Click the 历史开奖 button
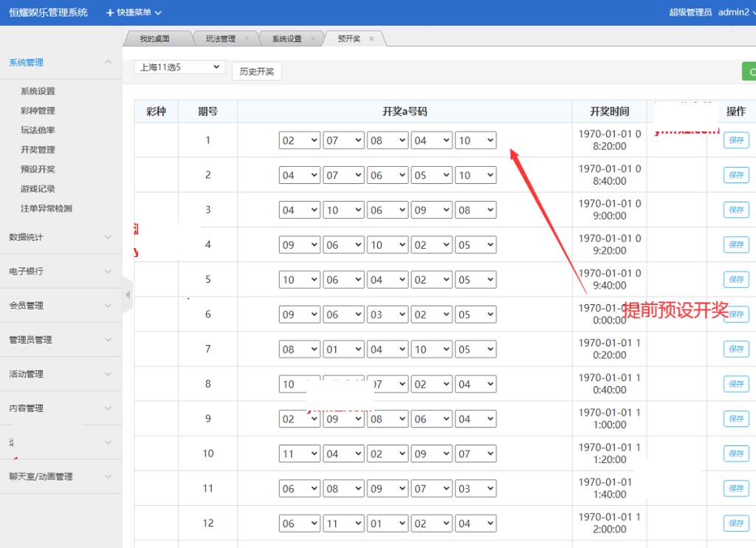Image resolution: width=756 pixels, height=548 pixels. click(256, 72)
